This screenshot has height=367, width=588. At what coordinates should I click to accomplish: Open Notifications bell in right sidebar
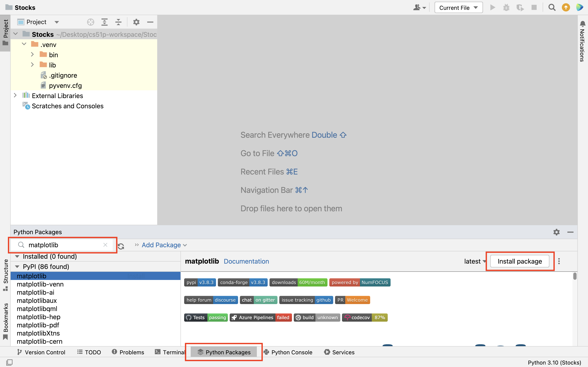[583, 24]
